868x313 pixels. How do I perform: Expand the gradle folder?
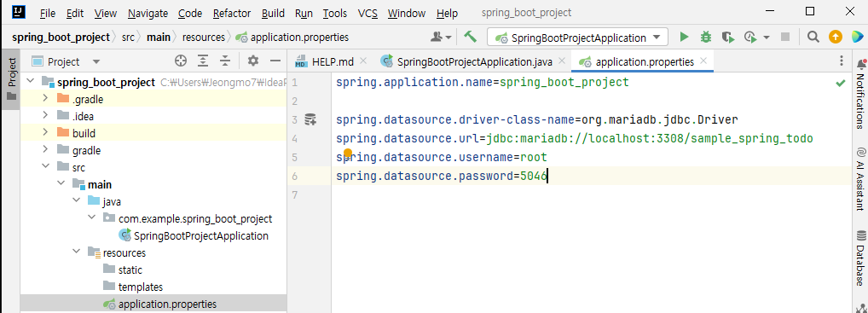[x=45, y=150]
